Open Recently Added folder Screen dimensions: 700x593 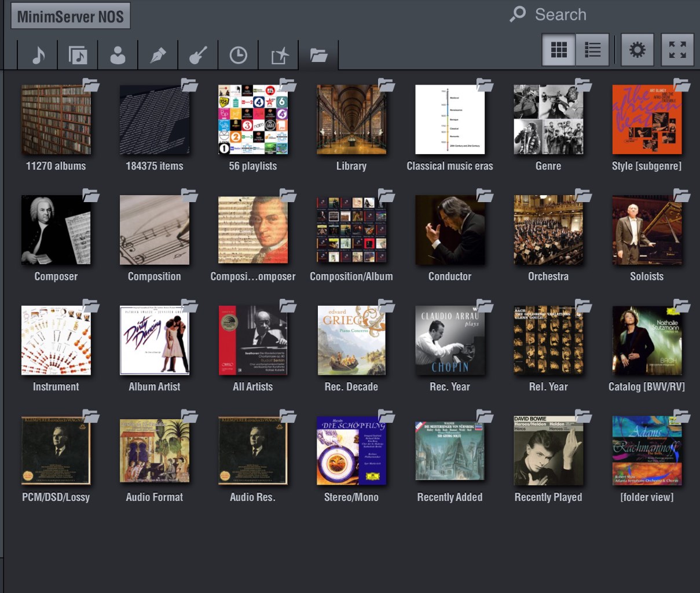[450, 451]
